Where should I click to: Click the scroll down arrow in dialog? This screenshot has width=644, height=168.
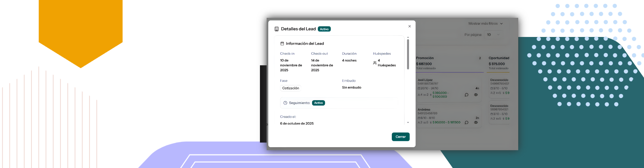[x=408, y=123]
